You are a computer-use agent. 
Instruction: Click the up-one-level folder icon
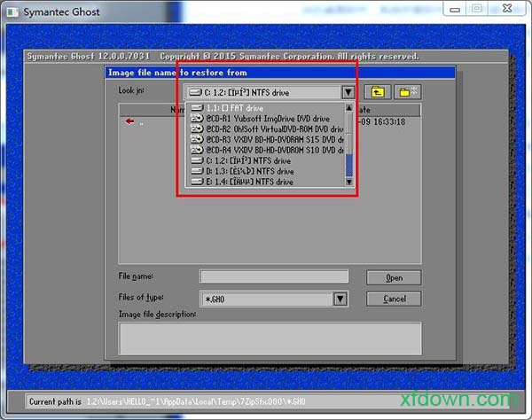(379, 92)
